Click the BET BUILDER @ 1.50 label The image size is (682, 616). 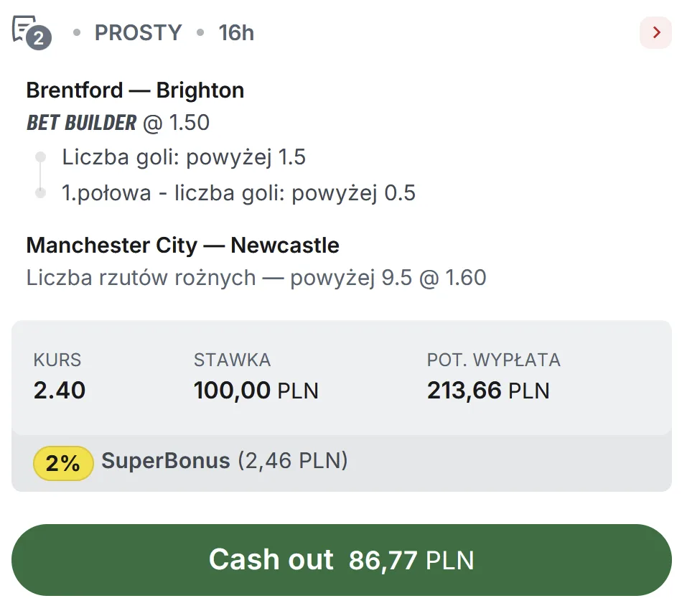click(117, 122)
